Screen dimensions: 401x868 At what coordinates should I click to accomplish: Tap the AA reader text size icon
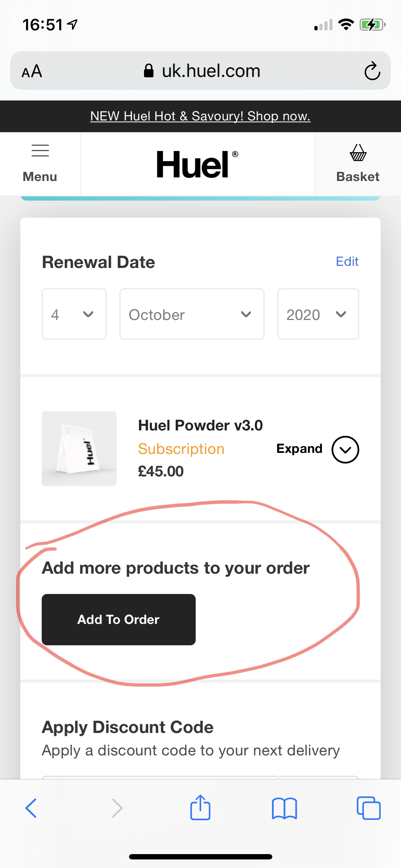(x=32, y=71)
